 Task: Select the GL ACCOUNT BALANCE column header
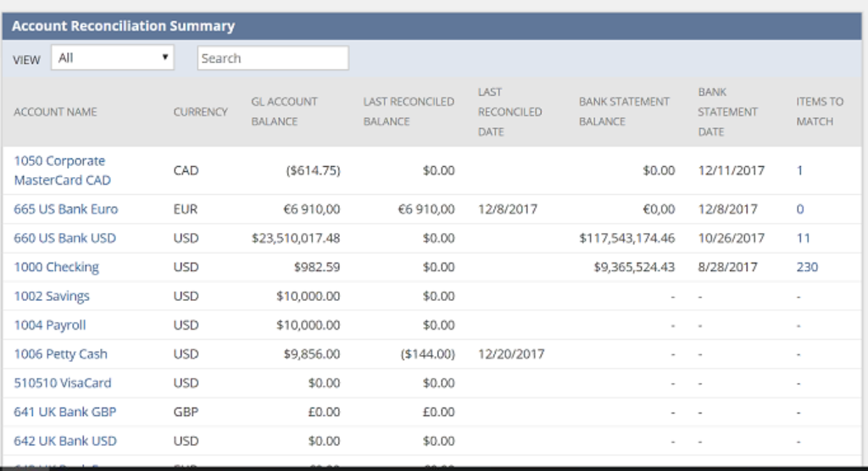click(285, 111)
